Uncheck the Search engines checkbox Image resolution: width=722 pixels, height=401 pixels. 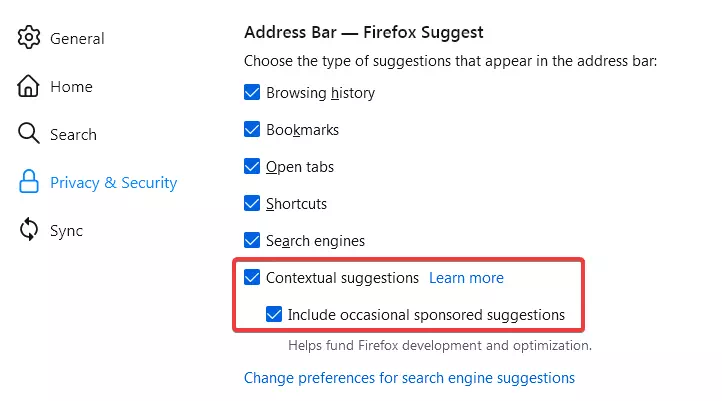click(252, 240)
